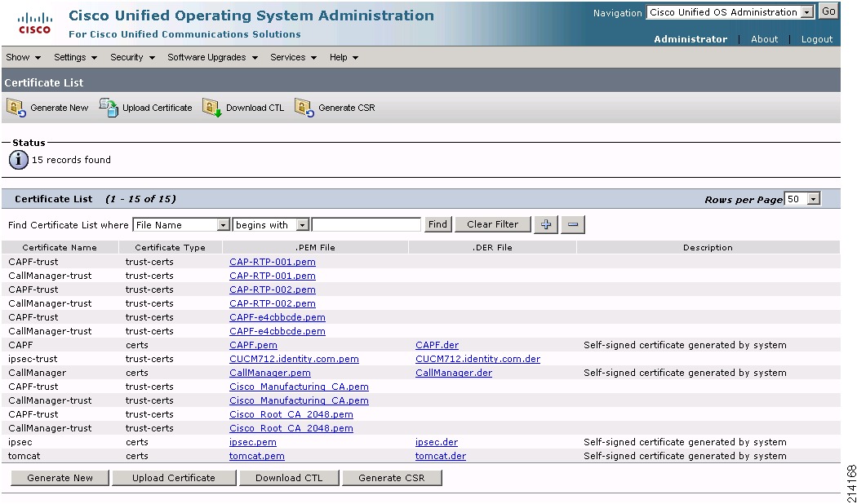Screen dimensions: 857x504
Task: Open Cisco_Manufacturing_CA.pem in the CAPF-trust row
Action: [299, 387]
